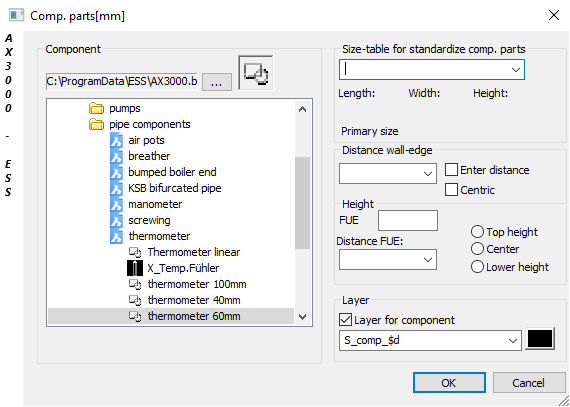Click the manometer file icon
This screenshot has height=407, width=570.
[116, 204]
